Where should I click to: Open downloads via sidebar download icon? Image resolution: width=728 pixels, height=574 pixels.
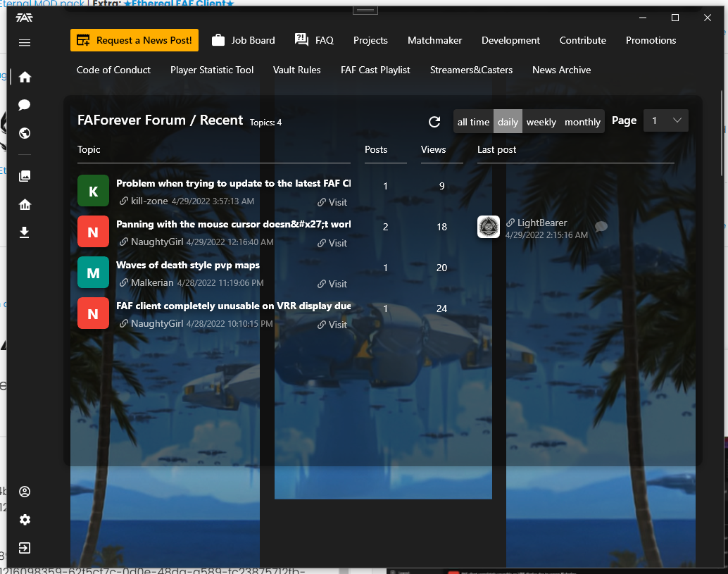pos(25,232)
